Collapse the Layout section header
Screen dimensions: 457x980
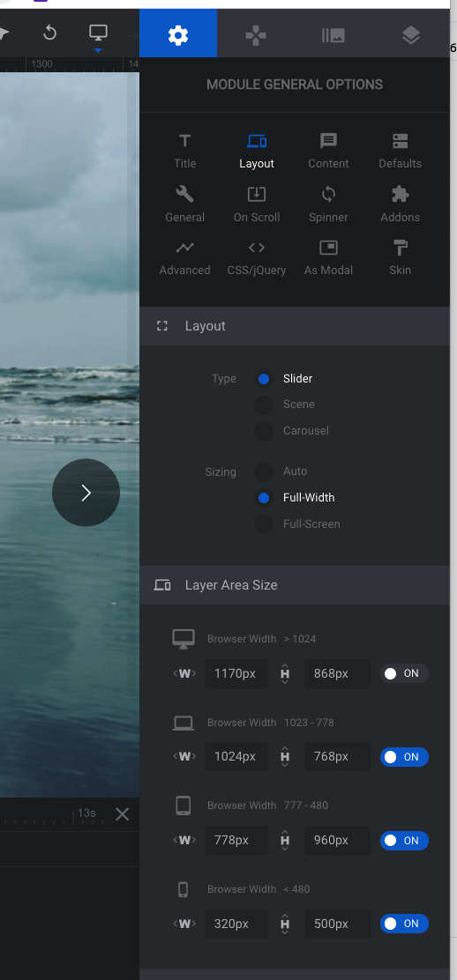point(295,326)
